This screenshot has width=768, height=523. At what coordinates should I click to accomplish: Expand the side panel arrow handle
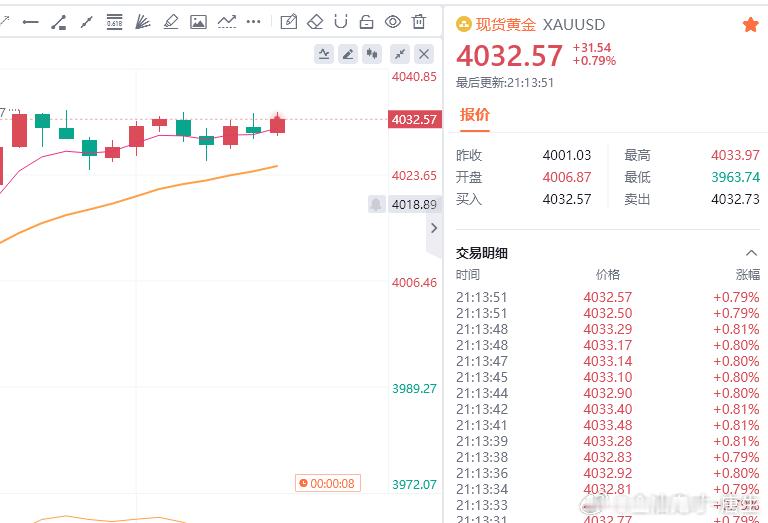click(x=434, y=228)
